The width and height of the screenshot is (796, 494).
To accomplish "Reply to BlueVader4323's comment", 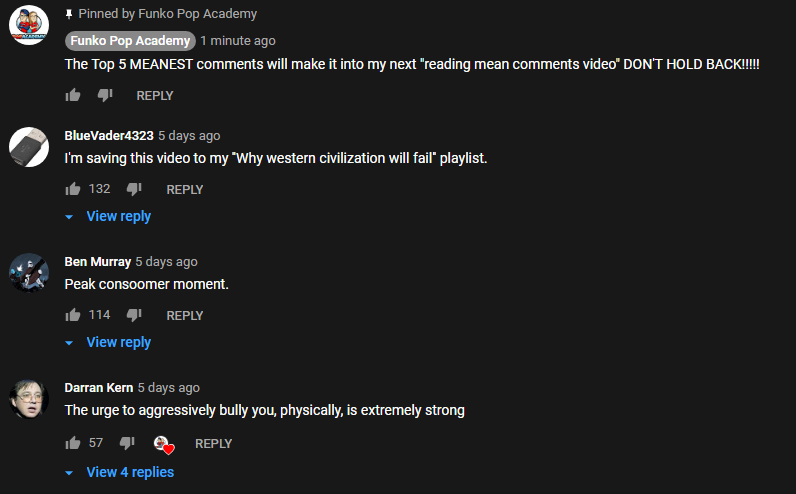I will pos(185,189).
